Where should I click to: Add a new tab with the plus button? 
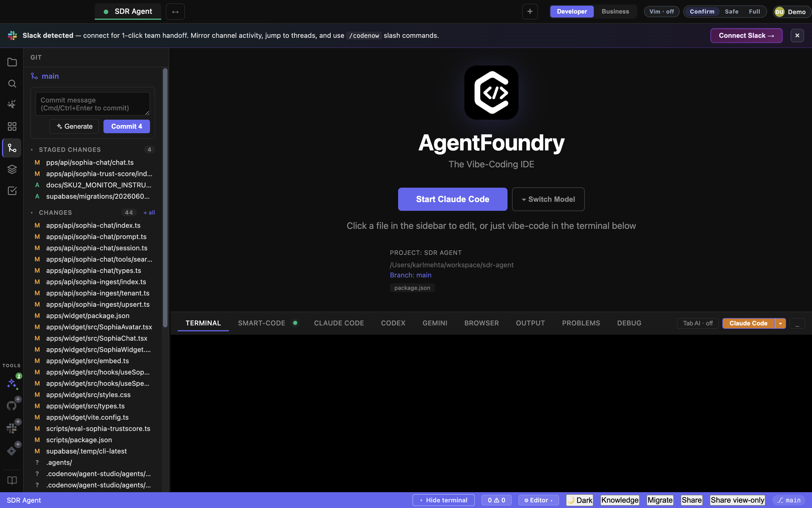530,11
